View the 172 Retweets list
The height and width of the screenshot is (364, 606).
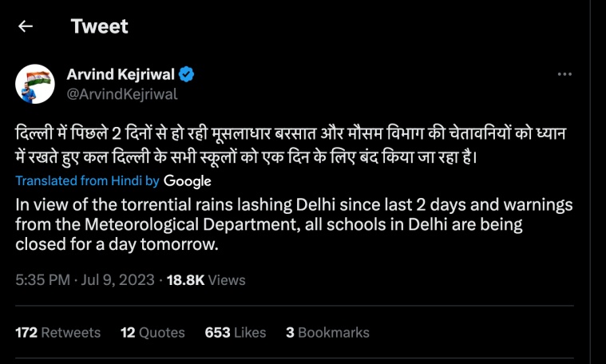[x=58, y=332]
